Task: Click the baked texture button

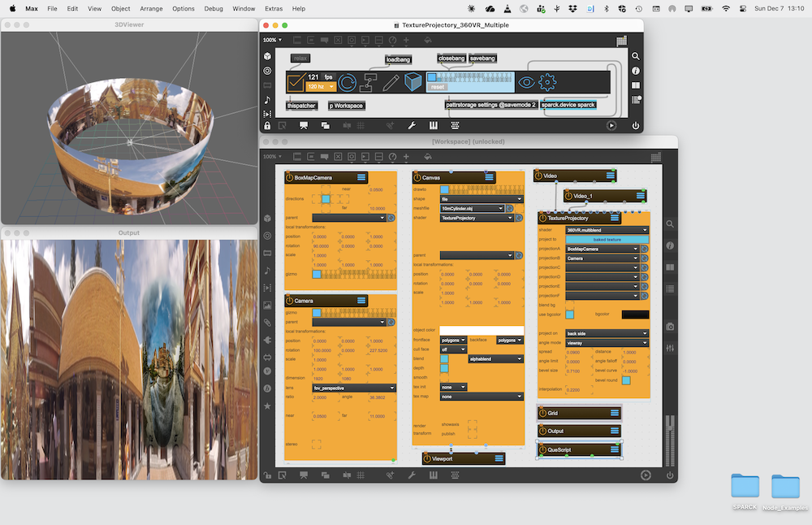Action: point(607,240)
